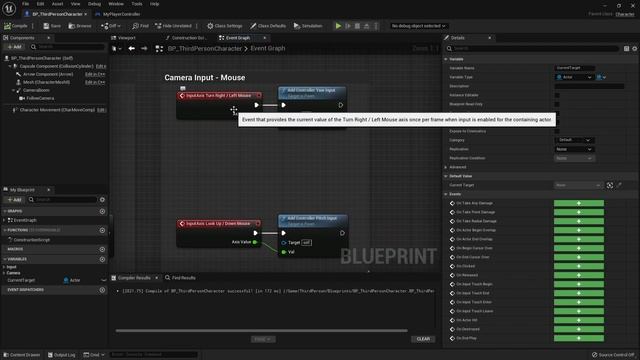The image size is (640, 360).
Task: Click the stop playback square button
Action: (x=357, y=26)
